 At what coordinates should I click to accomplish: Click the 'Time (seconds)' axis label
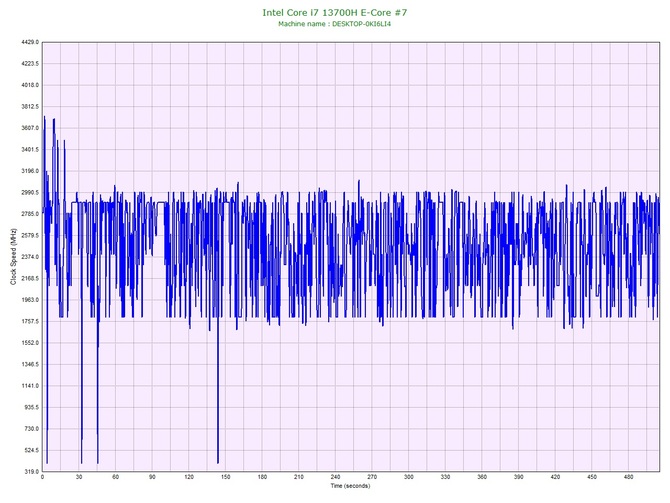pos(350,486)
